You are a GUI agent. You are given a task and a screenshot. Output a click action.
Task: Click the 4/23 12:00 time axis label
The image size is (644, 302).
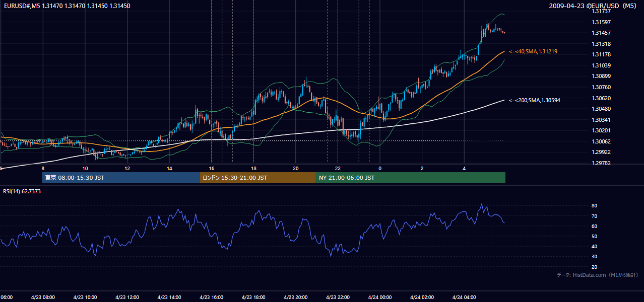click(x=127, y=297)
